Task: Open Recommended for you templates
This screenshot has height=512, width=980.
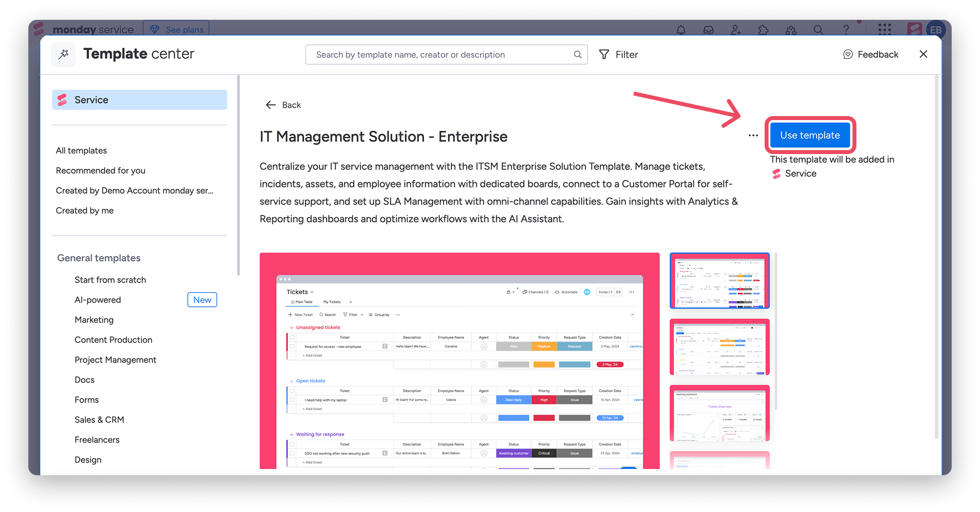Action: (100, 170)
